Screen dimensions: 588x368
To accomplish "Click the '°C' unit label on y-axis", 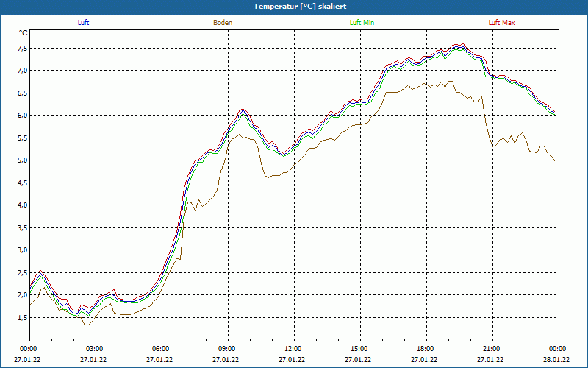I will 24,33.
